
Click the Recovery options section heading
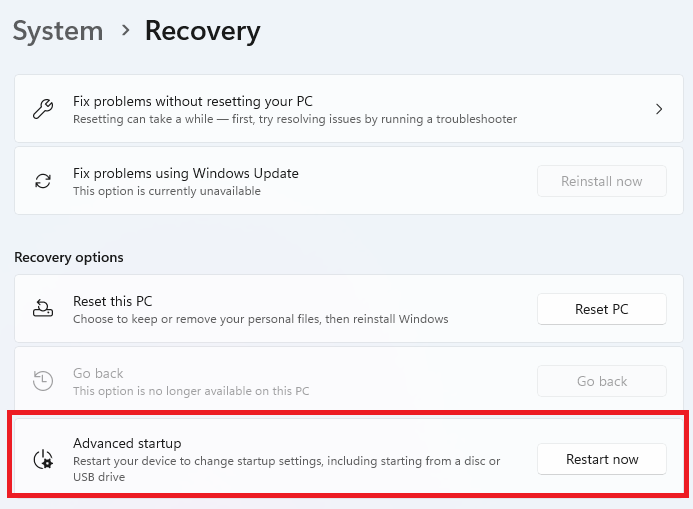(69, 257)
